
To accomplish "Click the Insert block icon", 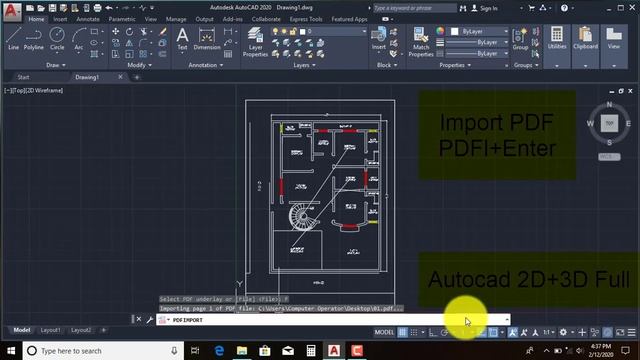I will click(378, 39).
